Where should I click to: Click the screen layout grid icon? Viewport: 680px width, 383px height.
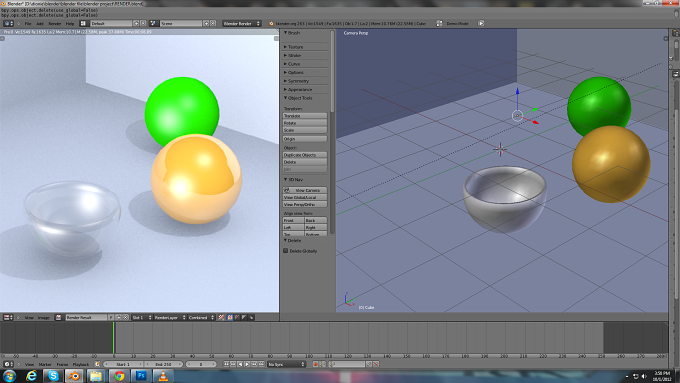coord(83,23)
